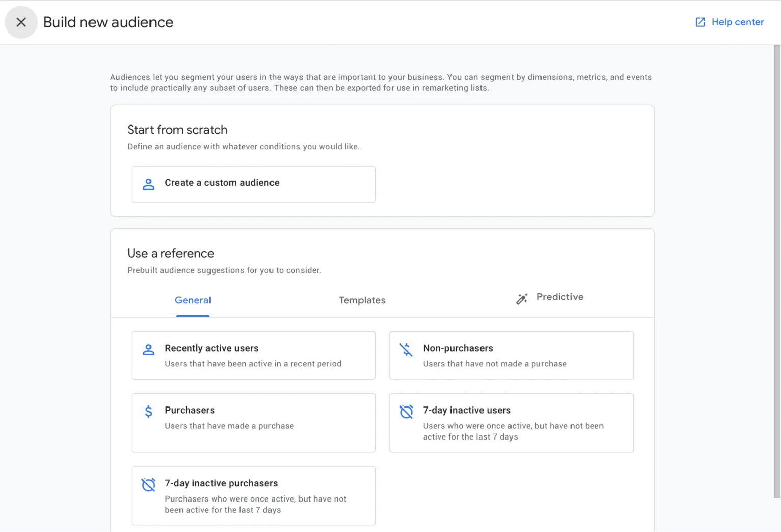The height and width of the screenshot is (532, 781).
Task: Click the alarm-off icon for 7-day inactive users
Action: pyautogui.click(x=406, y=412)
